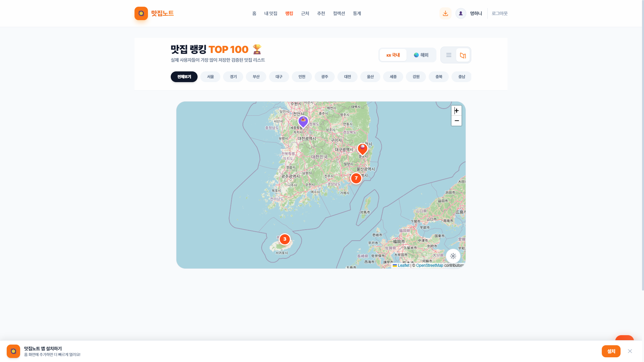Open 추천 navigation item
The width and height of the screenshot is (644, 362).
[321, 13]
